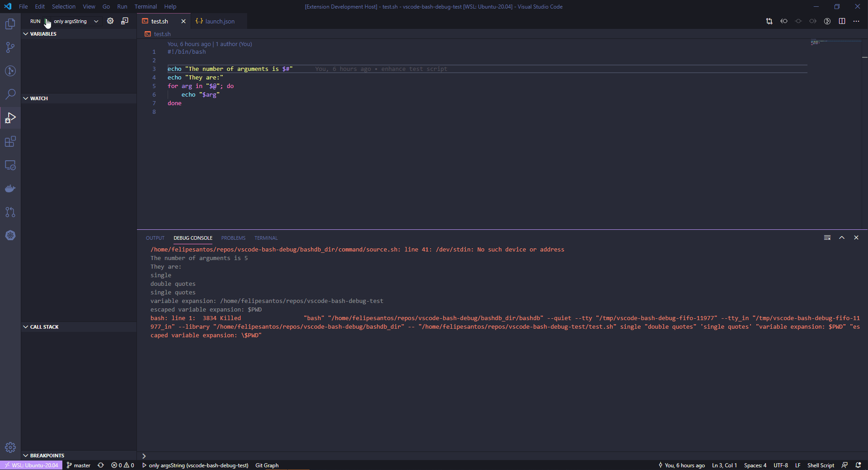Open the Explorer view in activity bar

tap(10, 24)
